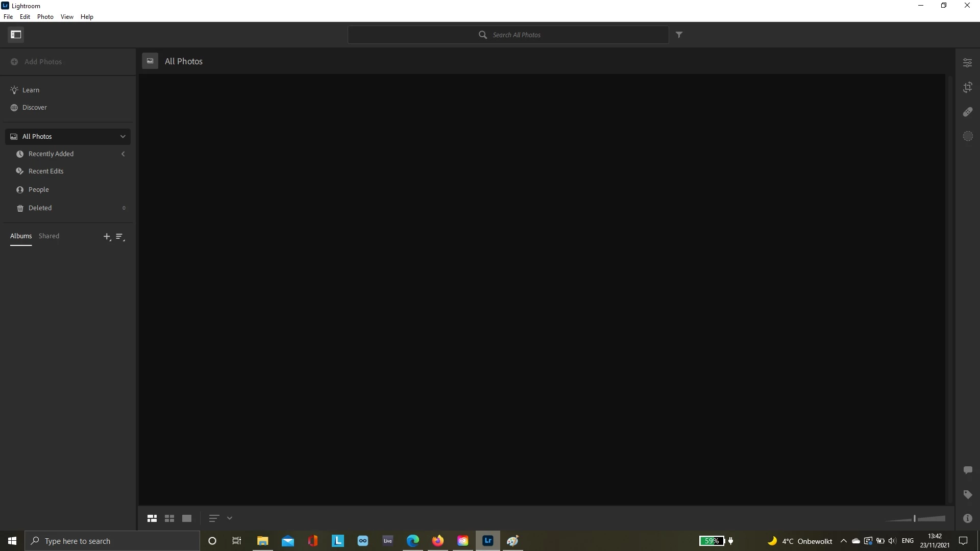The height and width of the screenshot is (551, 980).
Task: Collapse the All Photos section chevron
Action: pyautogui.click(x=122, y=136)
